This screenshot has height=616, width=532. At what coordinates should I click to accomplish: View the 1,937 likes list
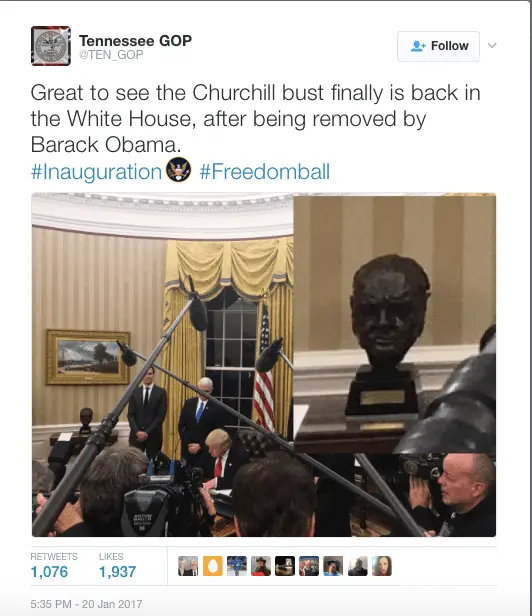coord(117,566)
